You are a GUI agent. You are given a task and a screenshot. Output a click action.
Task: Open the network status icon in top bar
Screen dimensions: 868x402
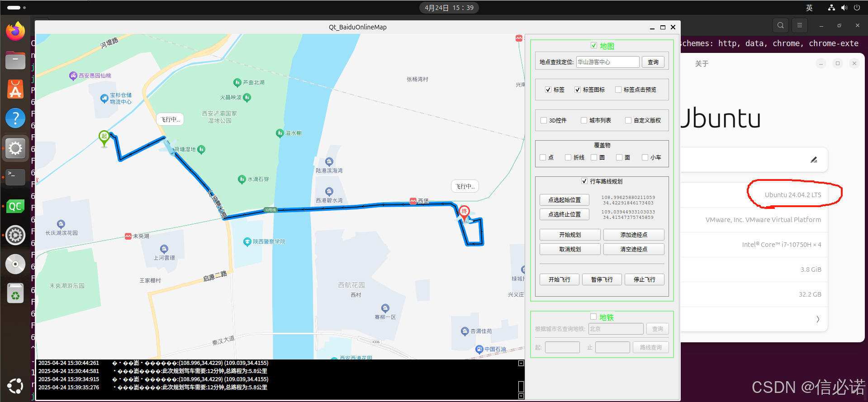pos(831,8)
